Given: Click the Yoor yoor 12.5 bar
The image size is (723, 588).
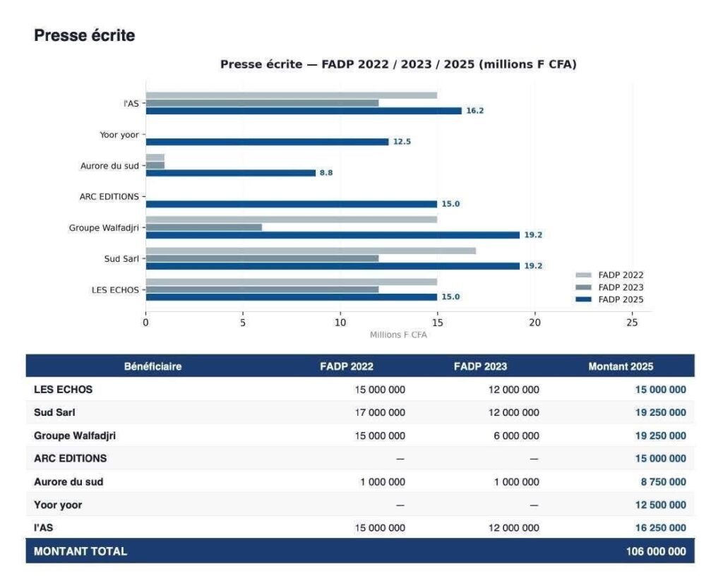Looking at the screenshot, I should pos(267,142).
